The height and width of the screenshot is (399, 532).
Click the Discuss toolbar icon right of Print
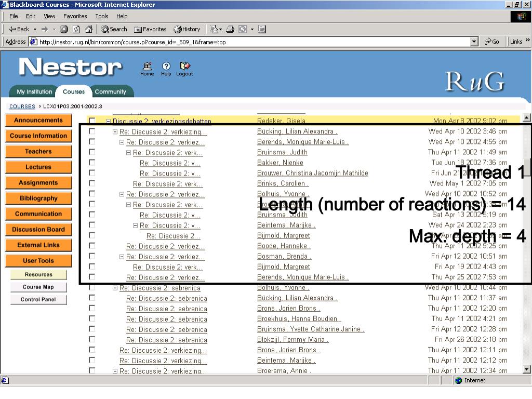pos(243,29)
